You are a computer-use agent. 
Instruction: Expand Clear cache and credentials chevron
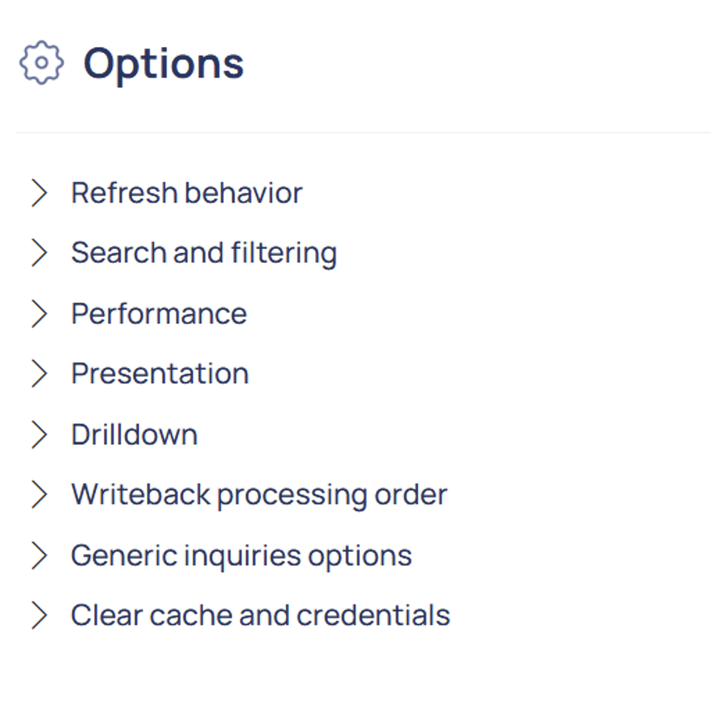(40, 616)
